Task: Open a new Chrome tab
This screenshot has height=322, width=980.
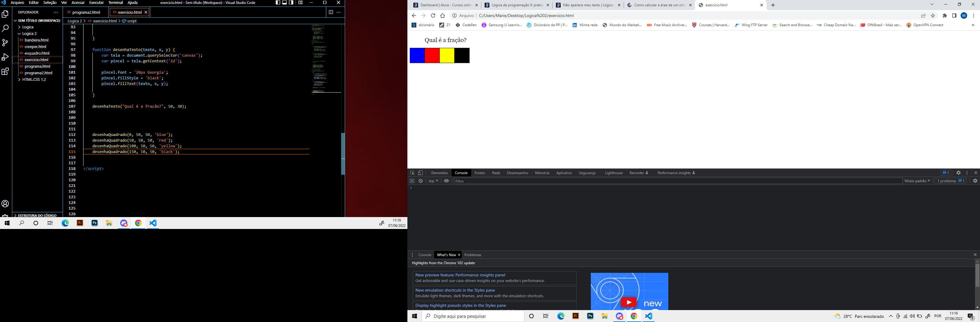Action: pyautogui.click(x=773, y=5)
